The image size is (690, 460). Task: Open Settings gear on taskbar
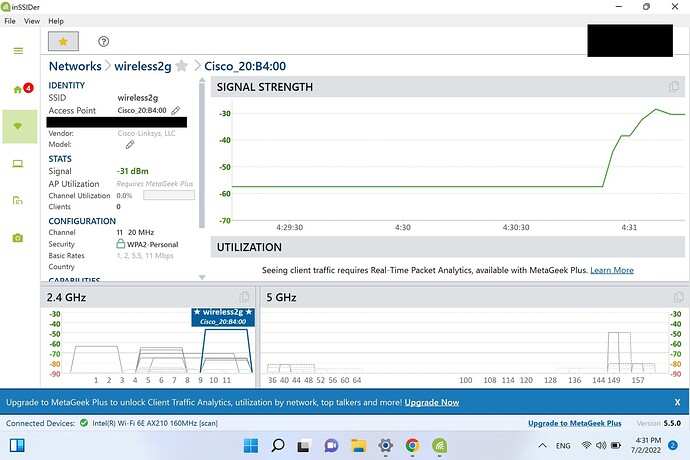pyautogui.click(x=385, y=446)
